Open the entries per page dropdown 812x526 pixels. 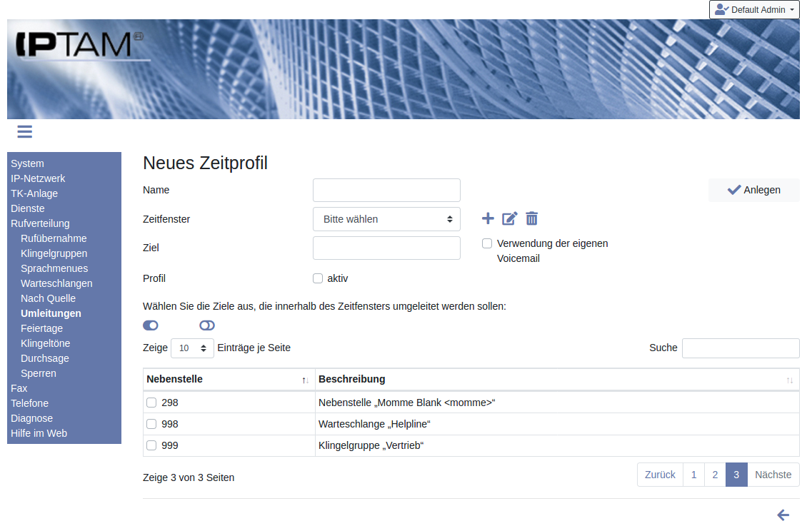click(x=192, y=348)
